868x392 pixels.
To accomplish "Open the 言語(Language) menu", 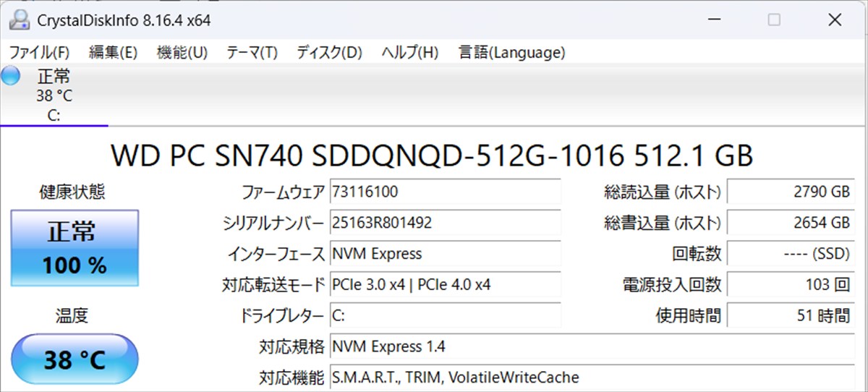I will point(511,52).
